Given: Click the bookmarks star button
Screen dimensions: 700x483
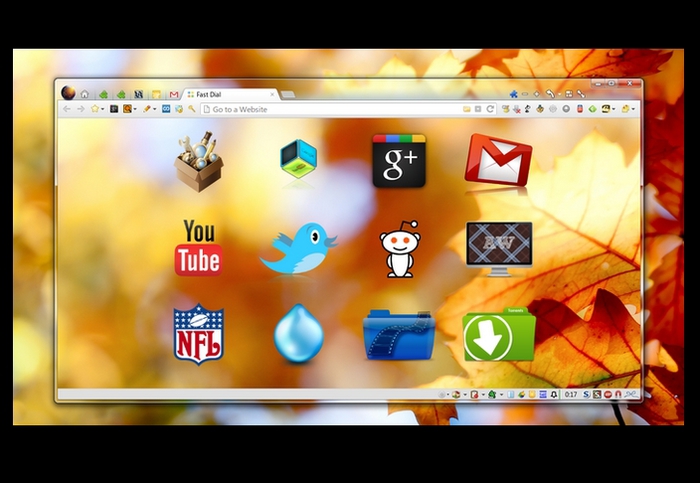Looking at the screenshot, I should coord(95,108).
